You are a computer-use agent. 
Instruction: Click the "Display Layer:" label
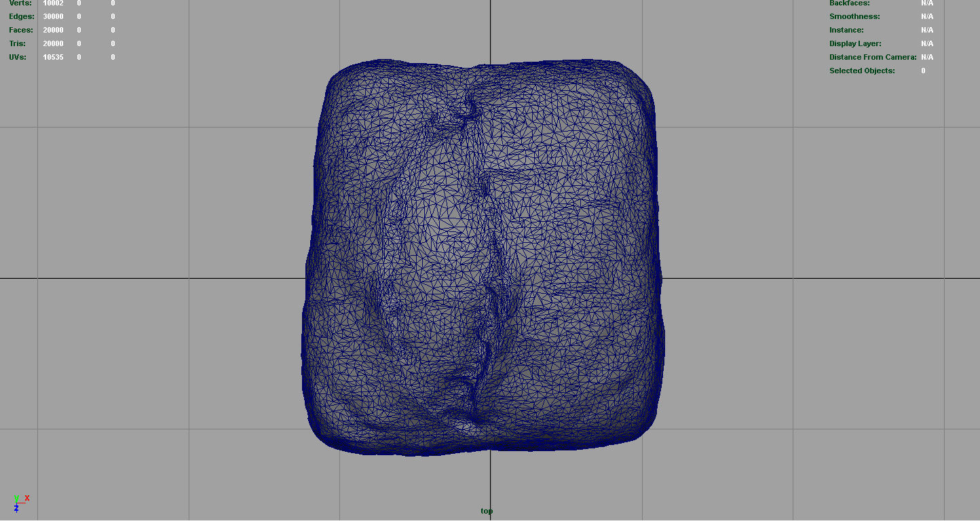[x=855, y=43]
